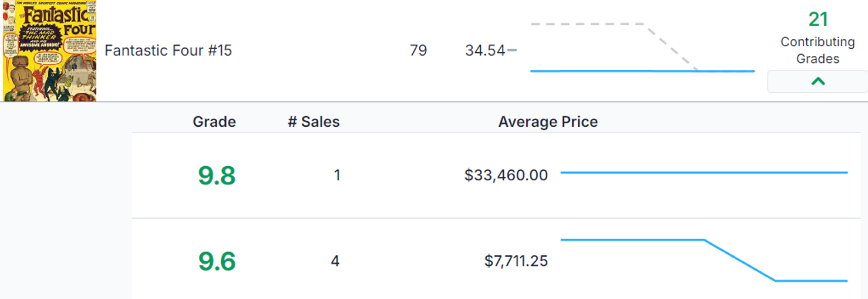The width and height of the screenshot is (868, 299).
Task: Click the small dash indicator beside 34.54
Action: [x=512, y=50]
